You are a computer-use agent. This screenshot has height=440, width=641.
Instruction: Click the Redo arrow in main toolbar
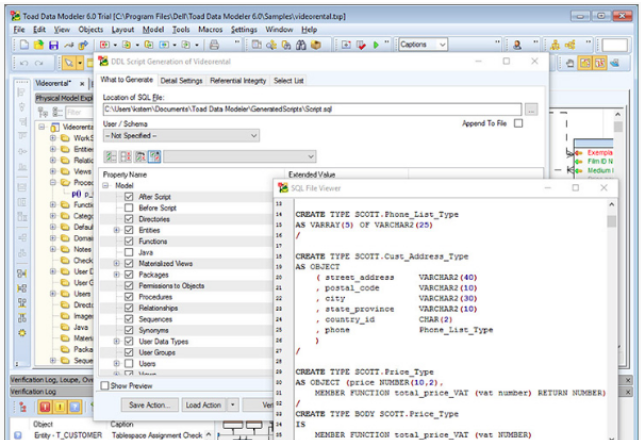point(39,63)
